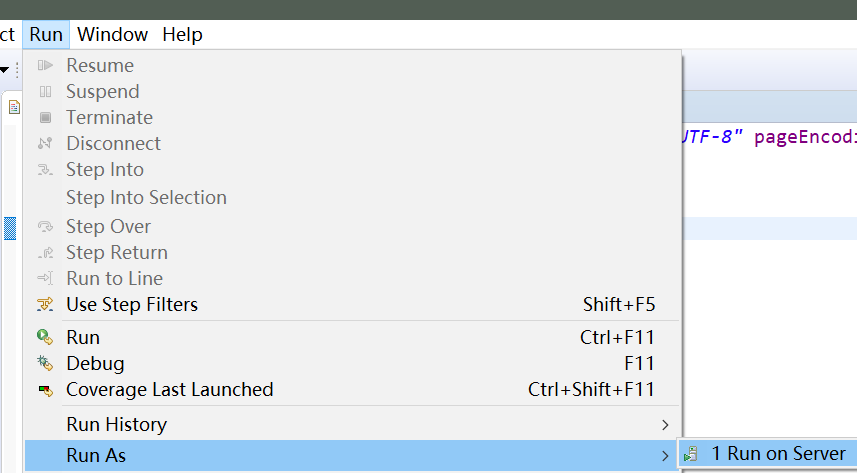Click the Step Into arrow icon

click(45, 170)
